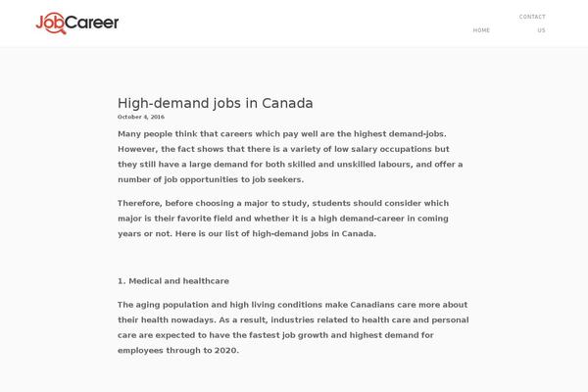Click the line starting 'Therefore, before choosing a major'
Screen dimensions: 588x392
(283, 203)
